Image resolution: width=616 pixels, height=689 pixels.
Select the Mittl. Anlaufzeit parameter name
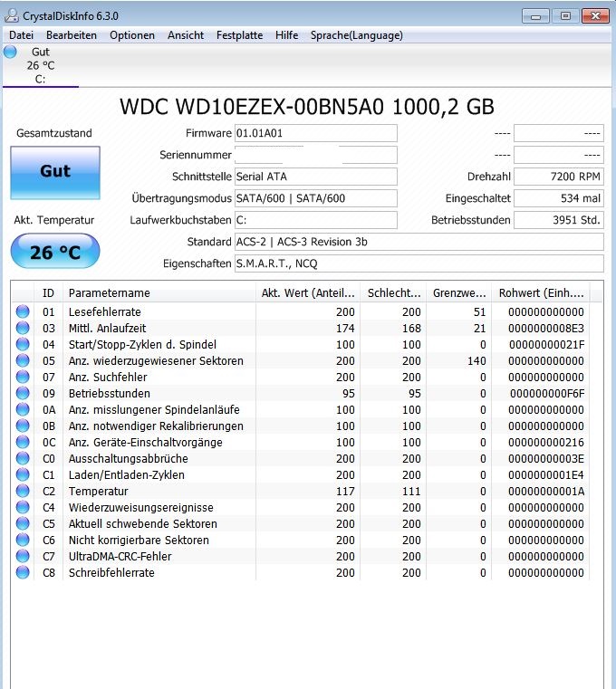click(107, 329)
